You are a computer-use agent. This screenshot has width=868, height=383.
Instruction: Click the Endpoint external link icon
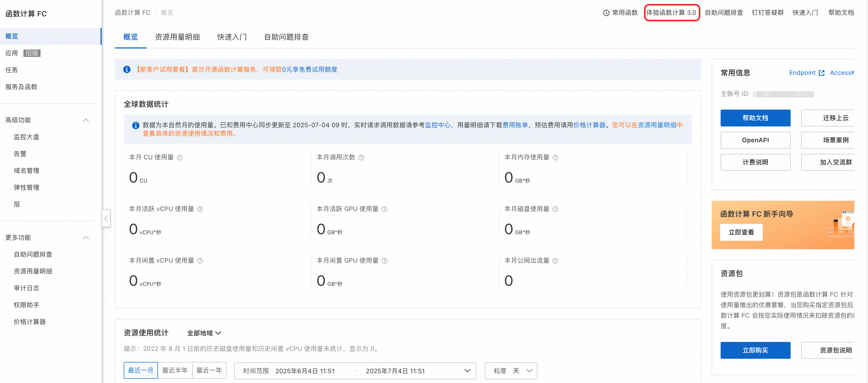[x=821, y=73]
